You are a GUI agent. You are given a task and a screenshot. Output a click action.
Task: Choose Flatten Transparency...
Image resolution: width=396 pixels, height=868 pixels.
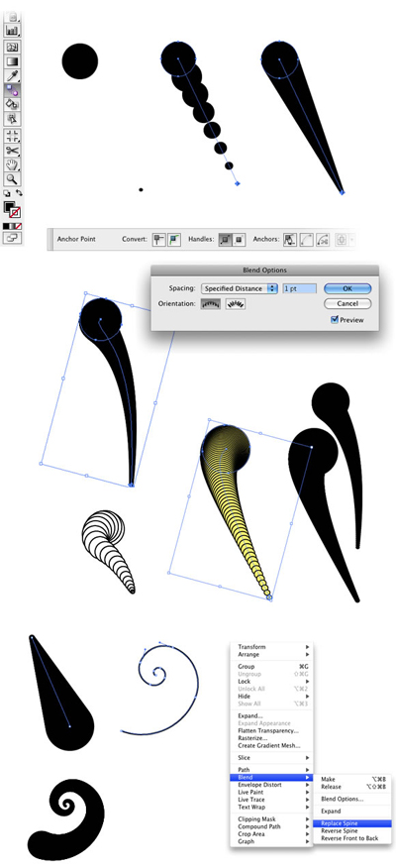[x=271, y=730]
